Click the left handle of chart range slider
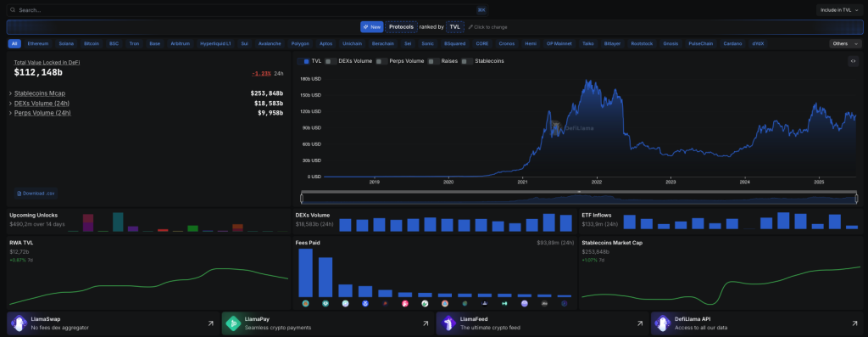Viewport: 868px width, 337px height. (x=302, y=198)
